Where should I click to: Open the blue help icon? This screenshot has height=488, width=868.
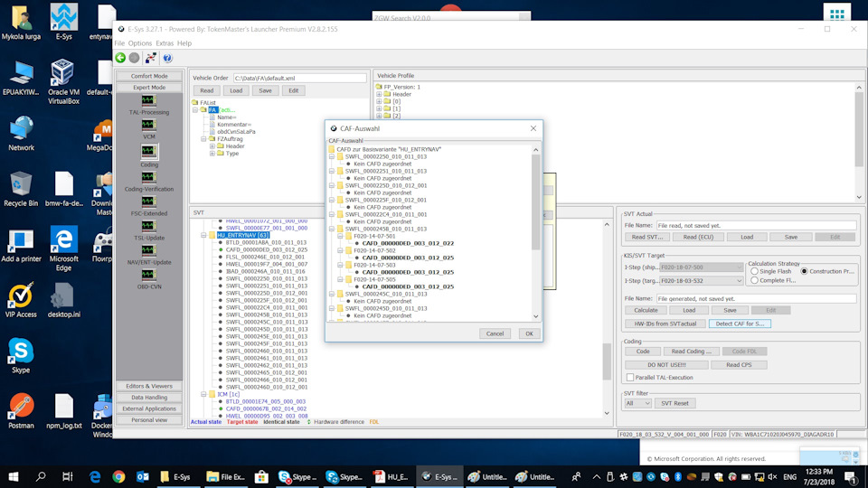click(167, 58)
